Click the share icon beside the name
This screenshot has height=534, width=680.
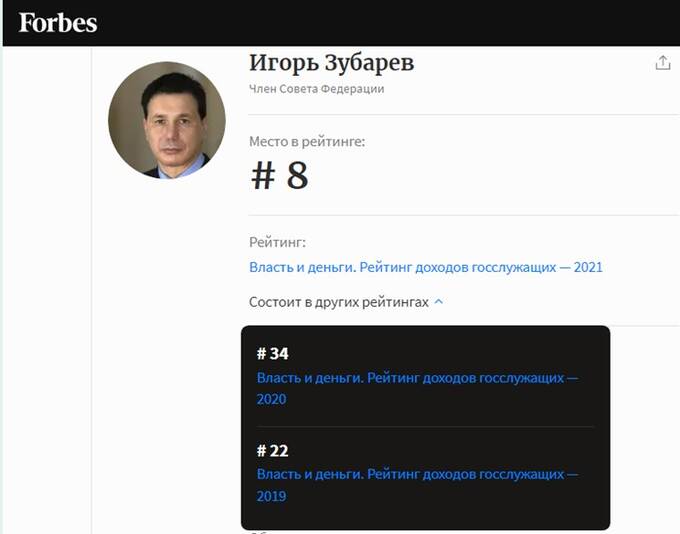(662, 63)
